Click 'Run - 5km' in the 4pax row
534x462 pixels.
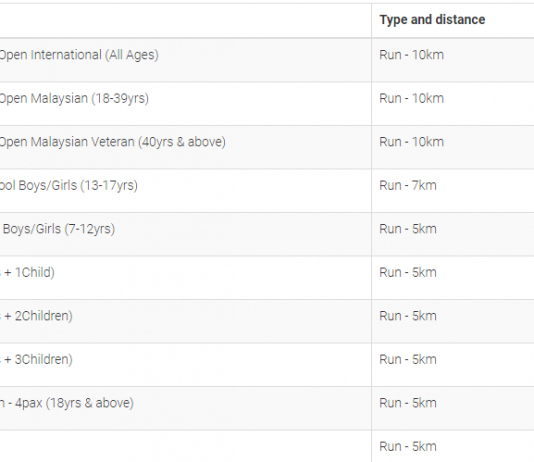pos(408,403)
